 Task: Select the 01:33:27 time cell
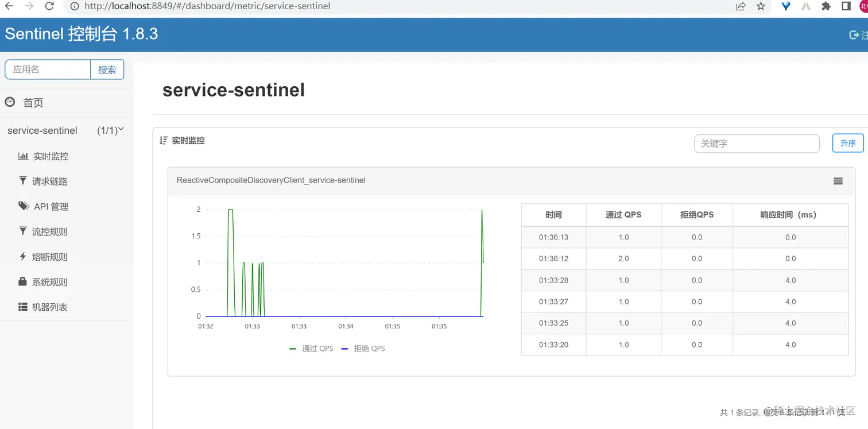point(554,302)
